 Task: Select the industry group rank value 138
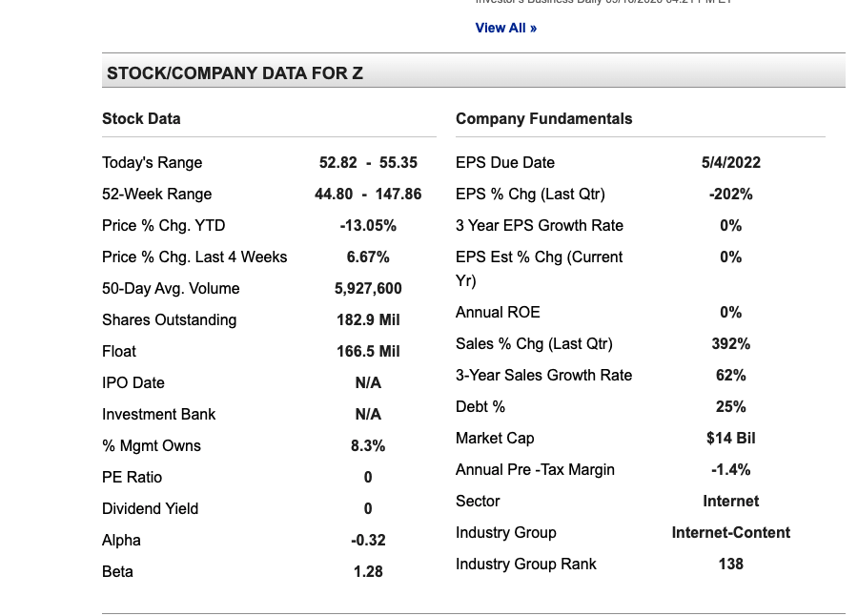click(731, 564)
